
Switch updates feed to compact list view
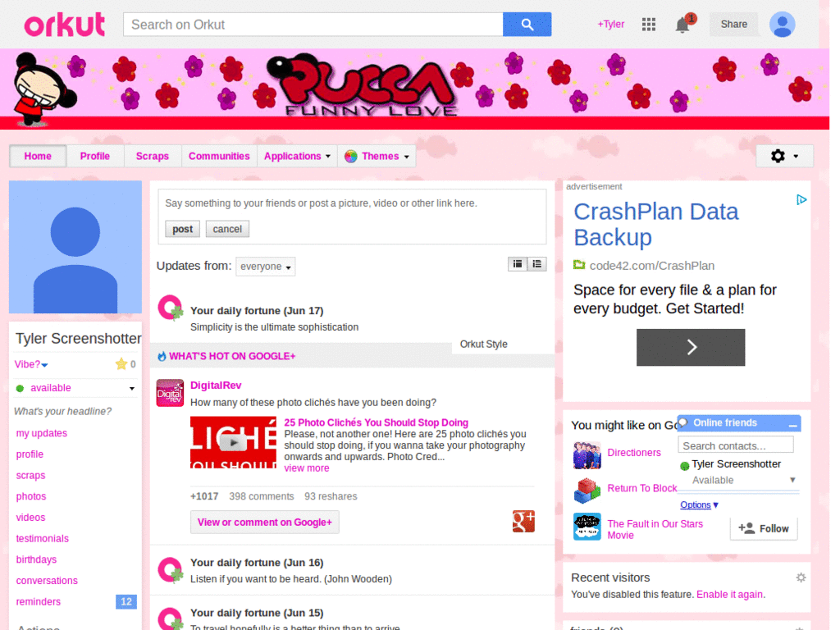[x=537, y=263]
